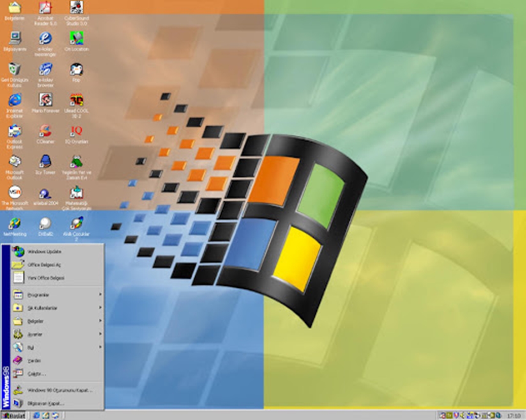The height and width of the screenshot is (420, 526).
Task: Open the Ulead COOL 3D 2 shortcut
Action: pyautogui.click(x=76, y=100)
